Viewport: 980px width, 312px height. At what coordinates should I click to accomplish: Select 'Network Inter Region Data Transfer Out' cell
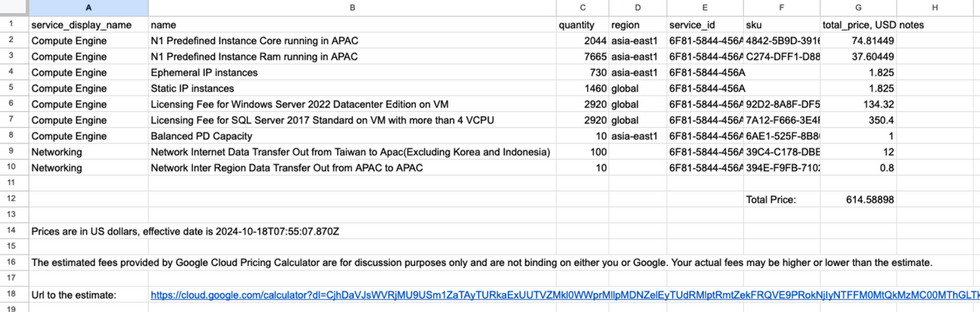(352, 168)
